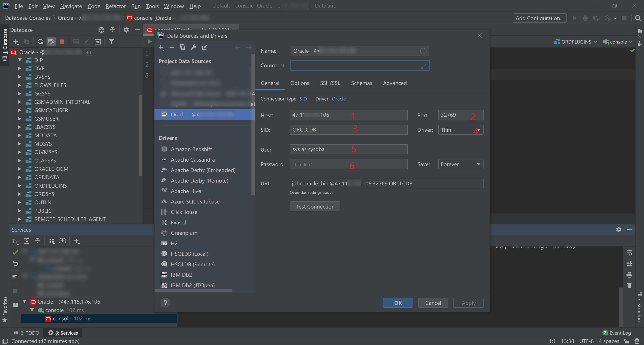The width and height of the screenshot is (644, 345).
Task: Open data source properties in Database toolbar
Action: pos(51,42)
